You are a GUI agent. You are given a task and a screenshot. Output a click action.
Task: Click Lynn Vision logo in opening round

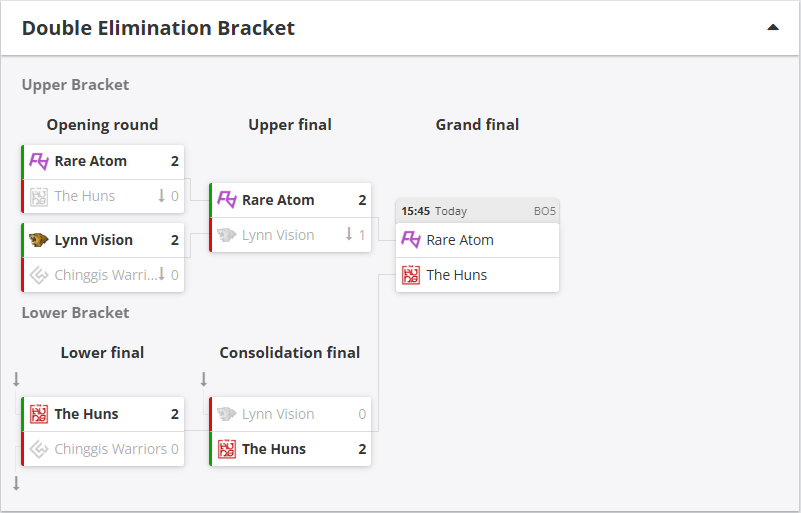pos(39,240)
